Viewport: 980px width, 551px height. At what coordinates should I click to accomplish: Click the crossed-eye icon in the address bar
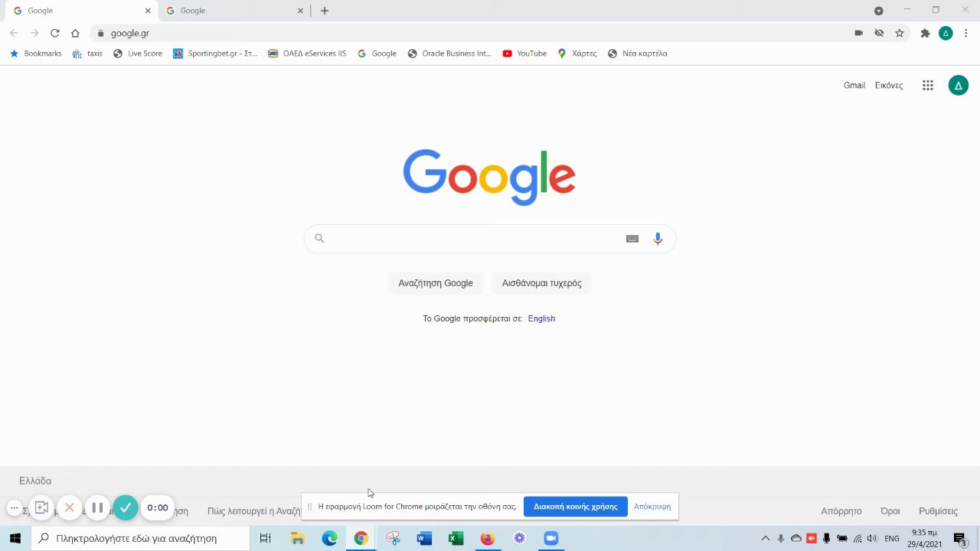(x=879, y=33)
